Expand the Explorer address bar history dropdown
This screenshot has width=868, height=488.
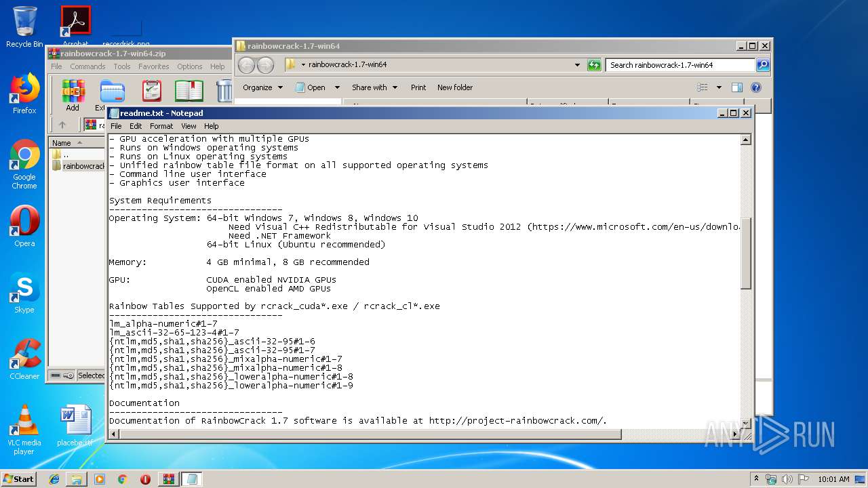click(x=577, y=65)
